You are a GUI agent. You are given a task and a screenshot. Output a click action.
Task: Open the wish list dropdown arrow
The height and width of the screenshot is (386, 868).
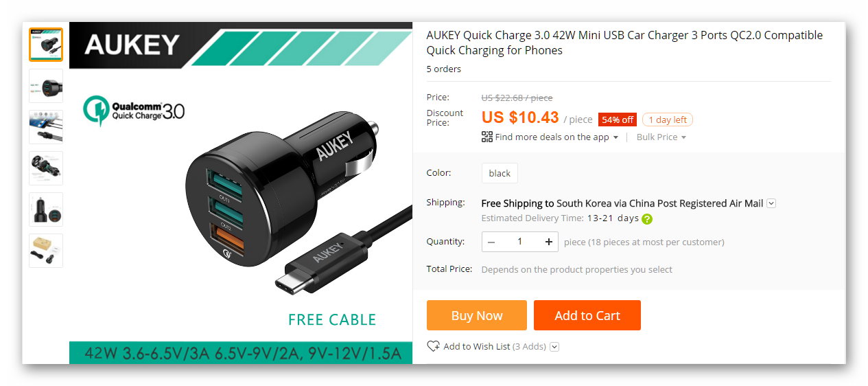point(555,347)
